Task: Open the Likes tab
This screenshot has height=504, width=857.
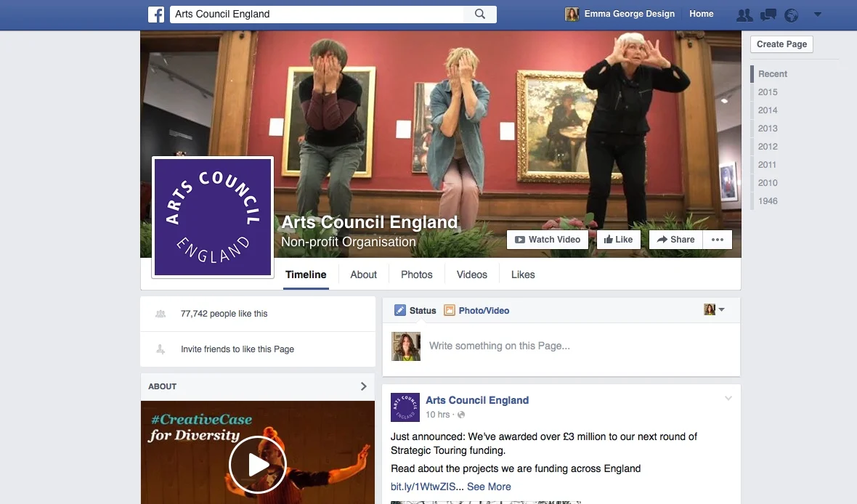Action: tap(523, 275)
